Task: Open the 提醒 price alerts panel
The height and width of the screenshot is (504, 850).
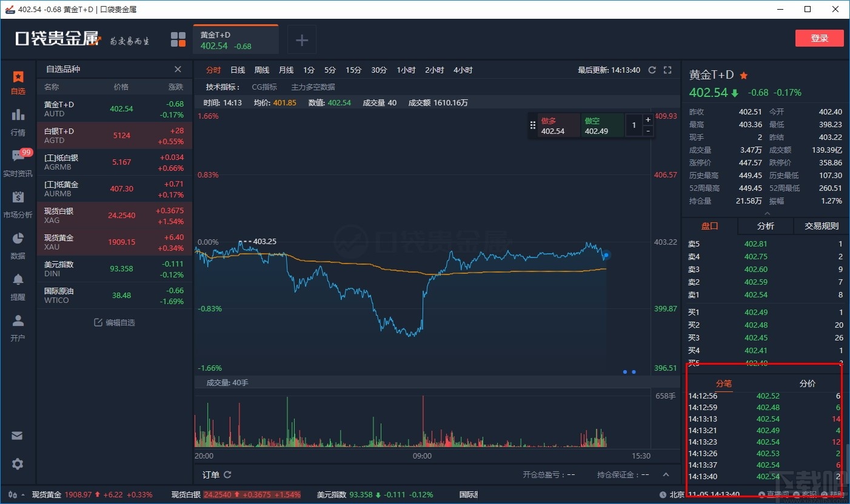Action: coord(18,285)
